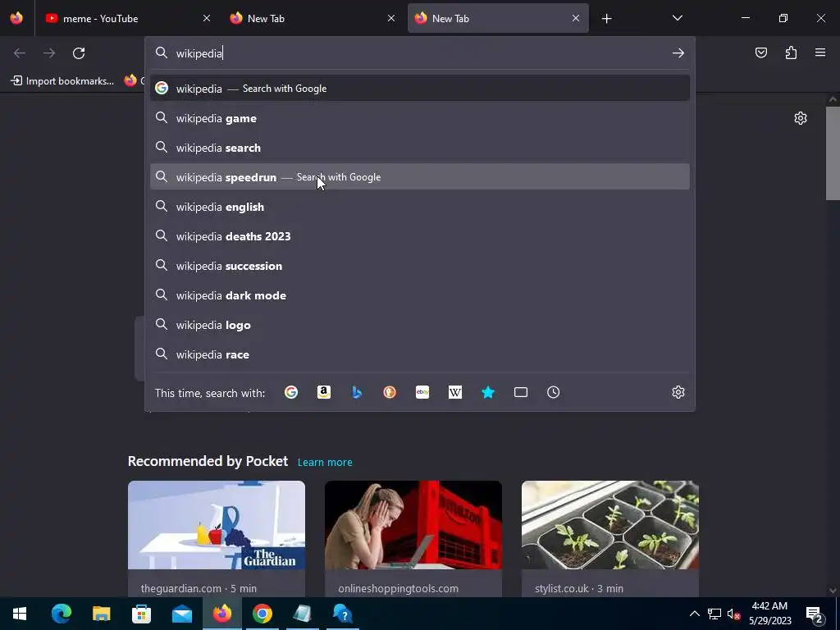Launch Microsoft Edge from taskbar
This screenshot has width=840, height=630.
pyautogui.click(x=61, y=614)
